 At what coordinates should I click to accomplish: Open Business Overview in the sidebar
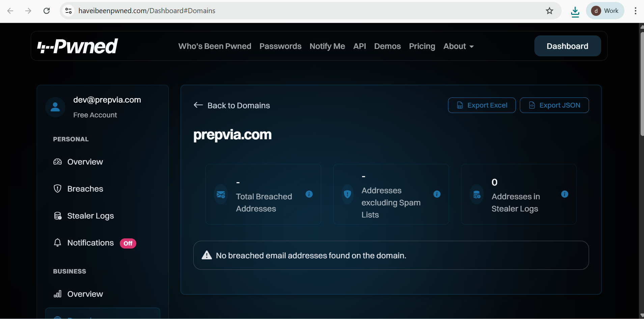85,294
